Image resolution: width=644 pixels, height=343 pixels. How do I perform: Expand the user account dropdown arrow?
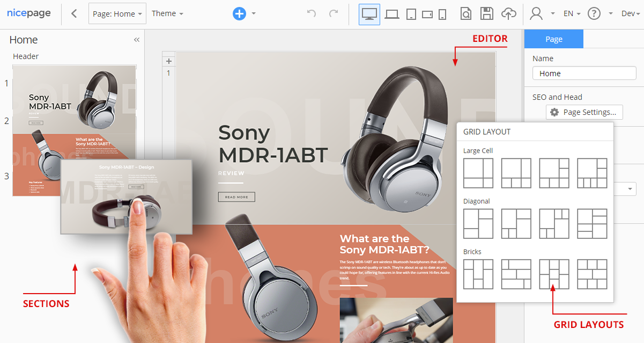coord(553,14)
